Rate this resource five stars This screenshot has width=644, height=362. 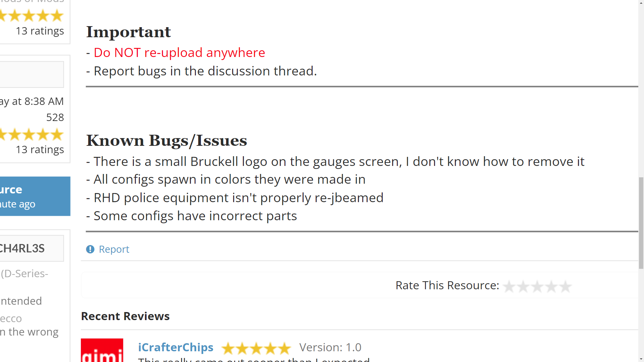[x=566, y=286]
